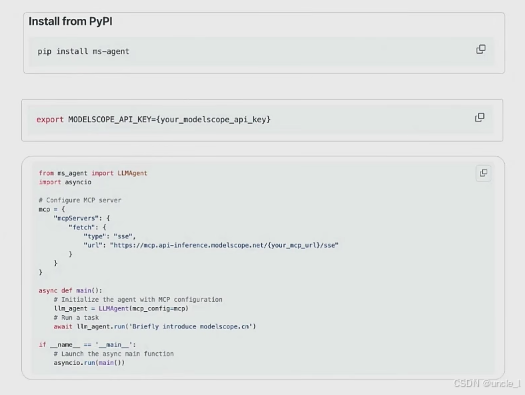Image resolution: width=525 pixels, height=395 pixels.
Task: Click the '"mcpServers": {' line
Action: click(82, 218)
